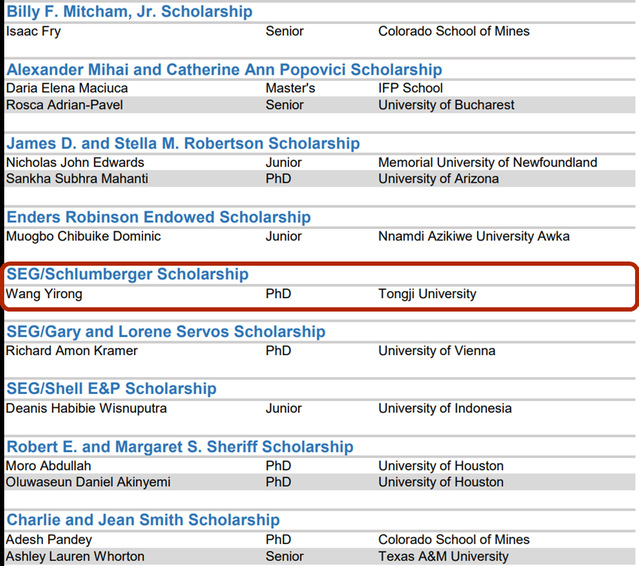The width and height of the screenshot is (639, 566).
Task: Open Alexander Mihai and Catherine Ann Popovici Scholarship
Action: 224,70
